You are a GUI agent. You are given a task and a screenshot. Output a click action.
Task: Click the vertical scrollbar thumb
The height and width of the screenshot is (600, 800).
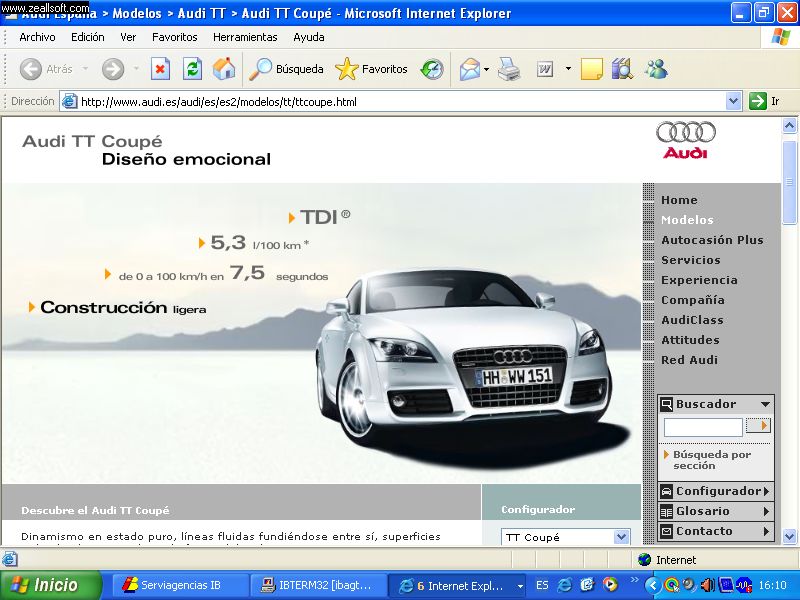click(x=789, y=180)
